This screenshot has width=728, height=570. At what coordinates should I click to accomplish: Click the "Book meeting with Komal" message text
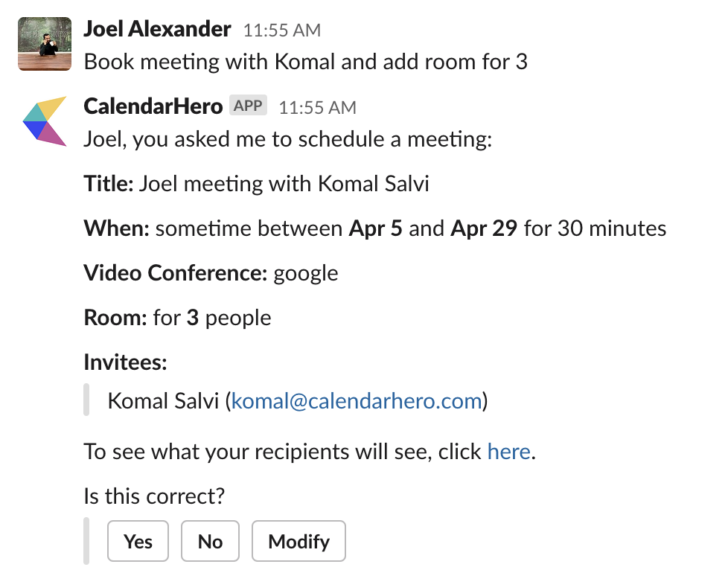(x=305, y=62)
